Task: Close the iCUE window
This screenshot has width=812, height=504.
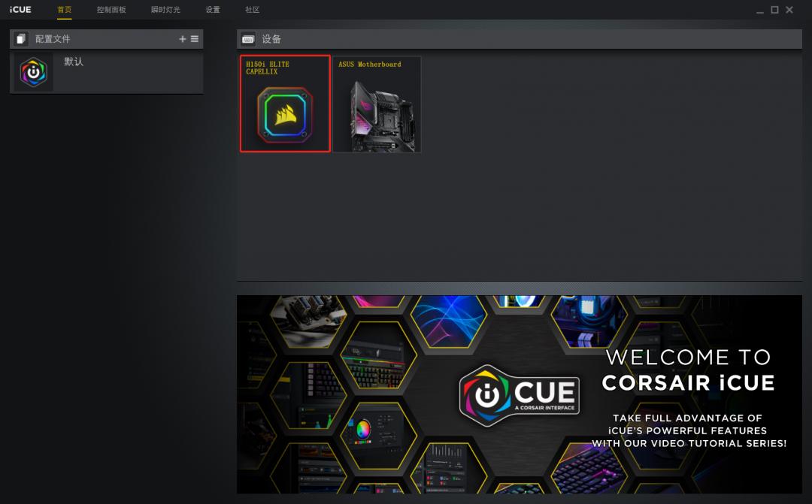Action: coord(789,10)
